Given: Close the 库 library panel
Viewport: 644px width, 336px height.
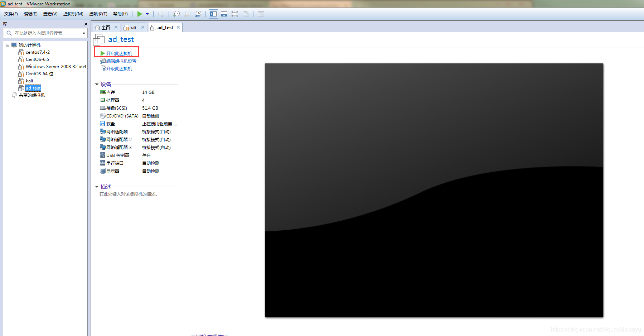Looking at the screenshot, I should [86, 24].
